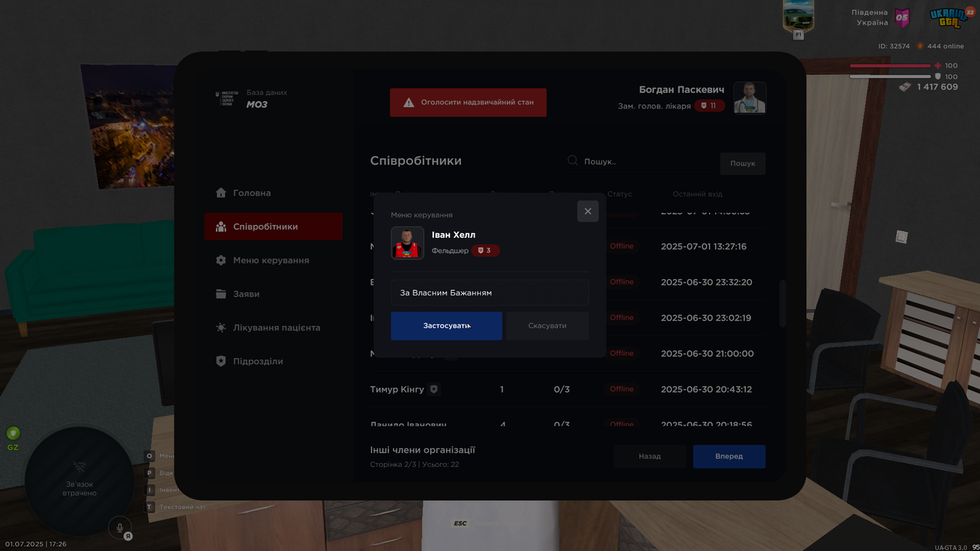980x551 pixels.
Task: Click the rank 11 badge
Action: pos(710,106)
